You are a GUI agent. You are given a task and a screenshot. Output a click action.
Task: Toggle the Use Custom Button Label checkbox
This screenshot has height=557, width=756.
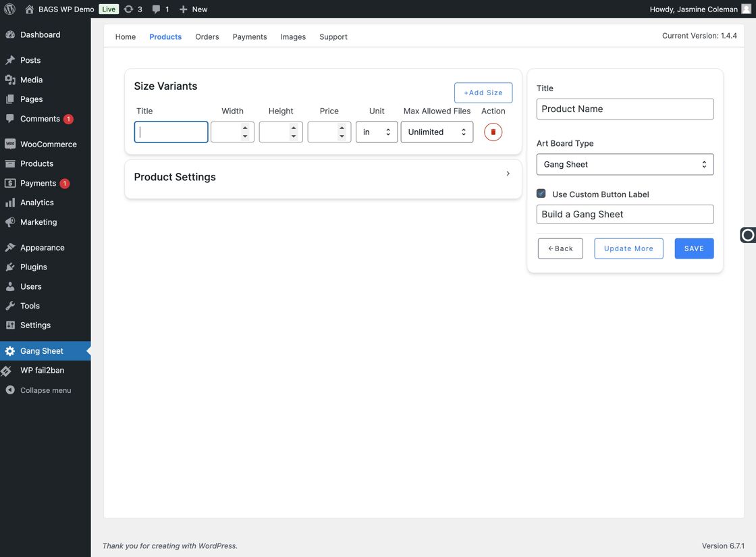coord(541,193)
